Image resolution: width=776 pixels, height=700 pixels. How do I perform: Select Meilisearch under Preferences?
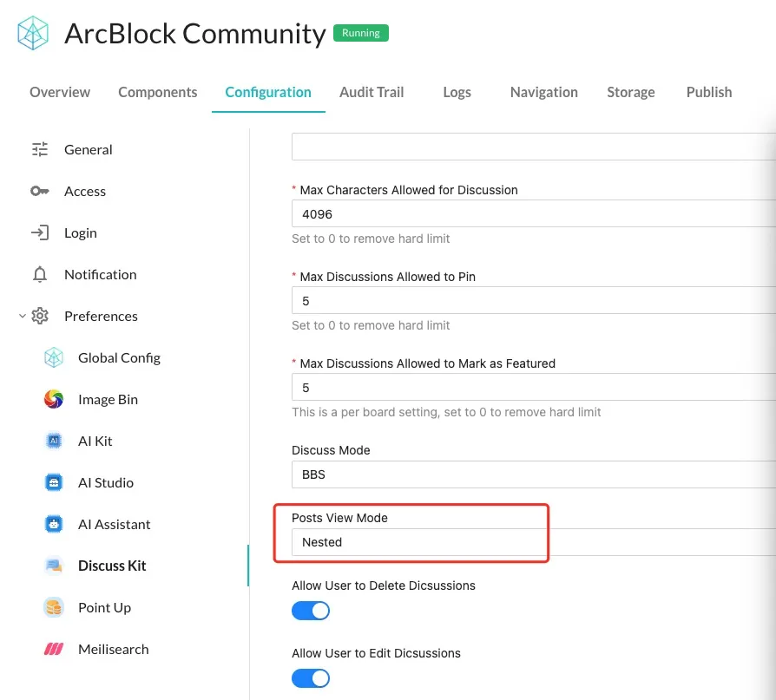click(114, 649)
